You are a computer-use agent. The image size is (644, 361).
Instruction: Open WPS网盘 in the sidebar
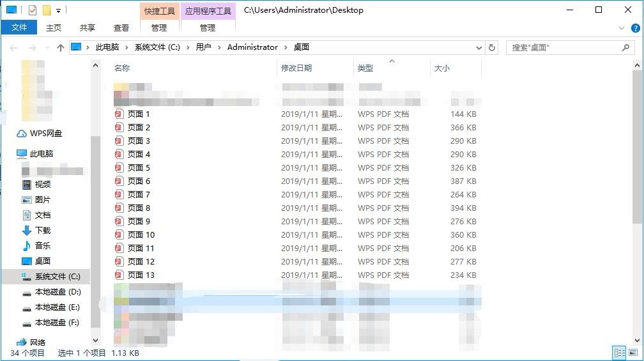tap(46, 134)
